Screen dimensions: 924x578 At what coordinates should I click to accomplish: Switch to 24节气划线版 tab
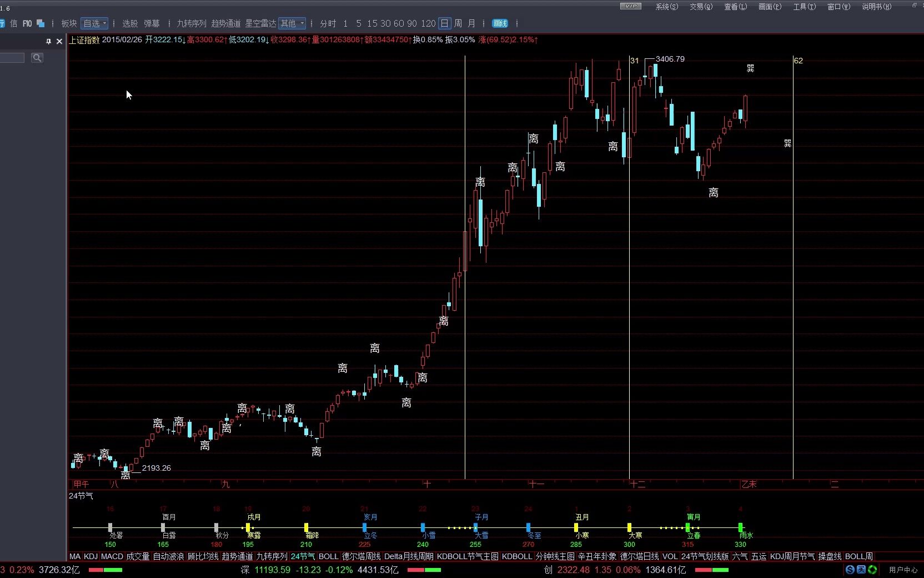(x=705, y=556)
